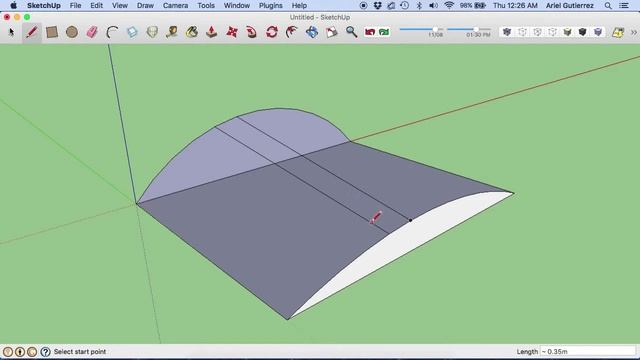
Task: Expand the toolbar overflow chevron
Action: (634, 32)
